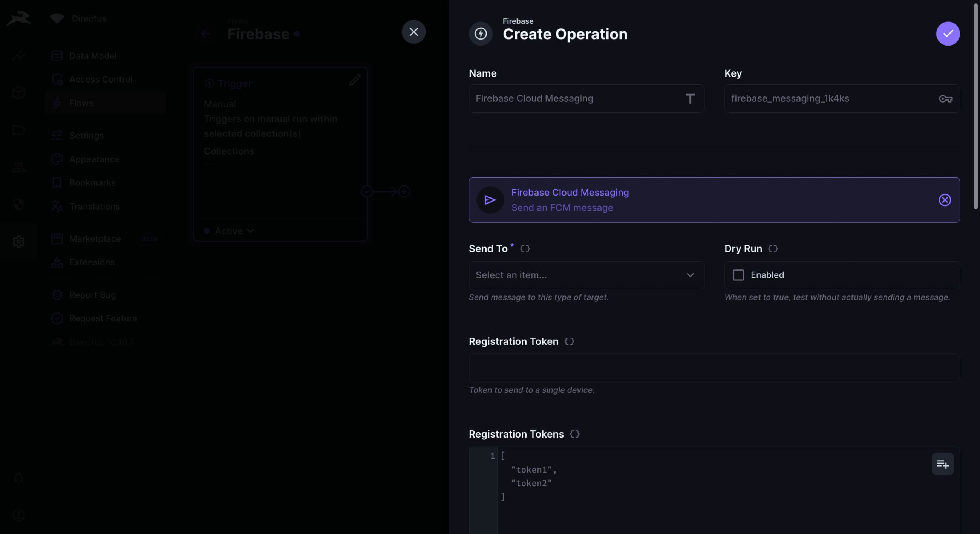Click the key icon in the Key field

pyautogui.click(x=945, y=99)
